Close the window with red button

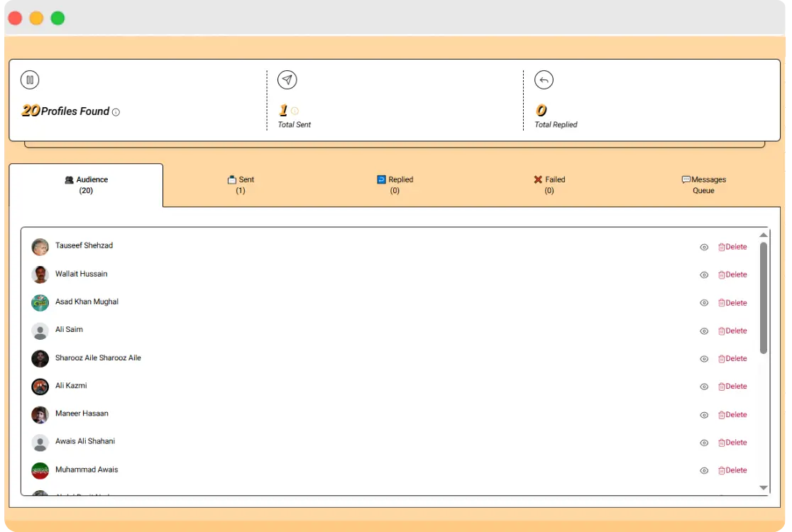[x=15, y=18]
